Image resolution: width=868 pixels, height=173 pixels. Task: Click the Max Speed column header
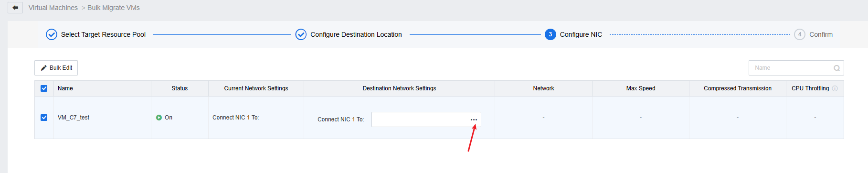(641, 88)
